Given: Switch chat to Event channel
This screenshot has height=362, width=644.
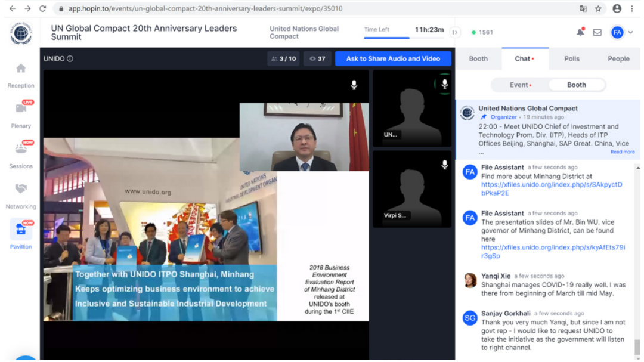Looking at the screenshot, I should [x=520, y=85].
